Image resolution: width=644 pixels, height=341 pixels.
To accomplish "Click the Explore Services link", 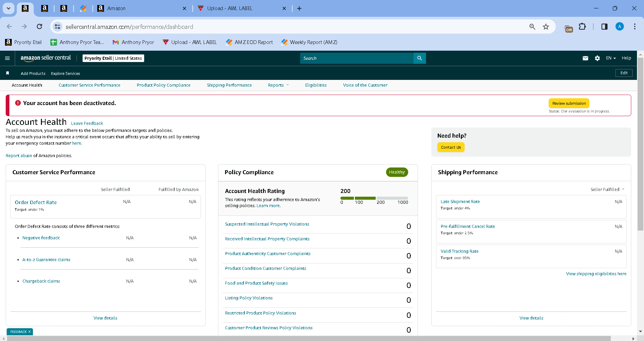I will tap(65, 73).
